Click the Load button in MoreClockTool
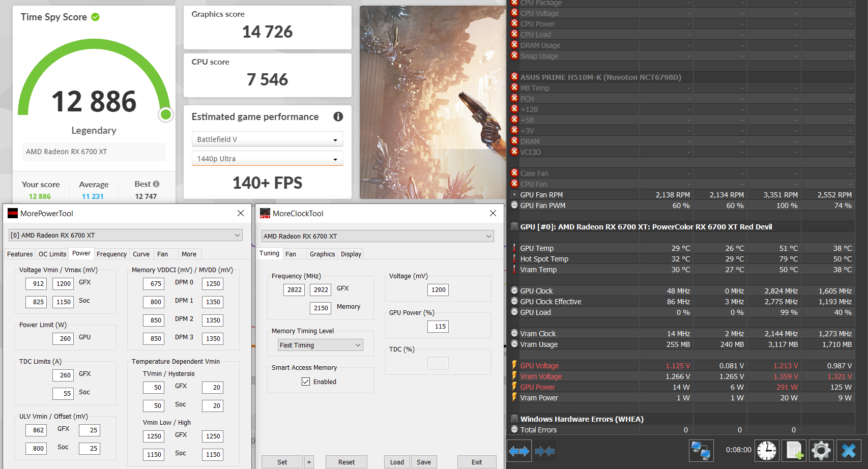The height and width of the screenshot is (469, 868). click(397, 462)
